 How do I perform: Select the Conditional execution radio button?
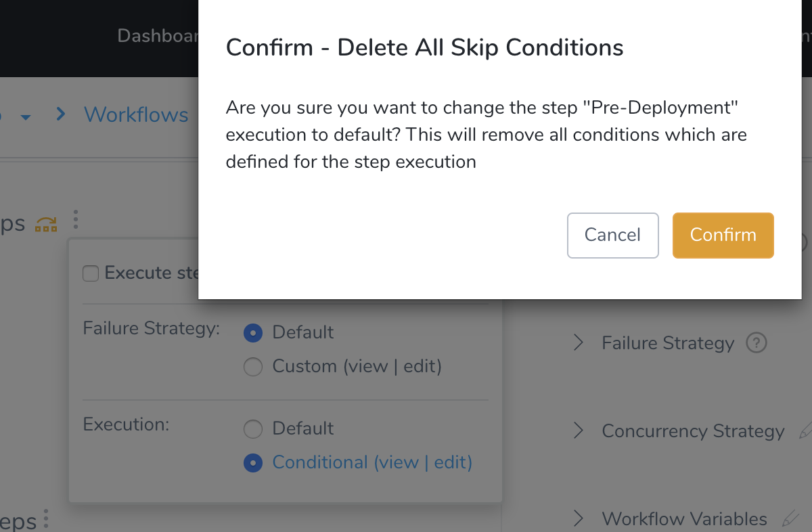[x=252, y=463]
